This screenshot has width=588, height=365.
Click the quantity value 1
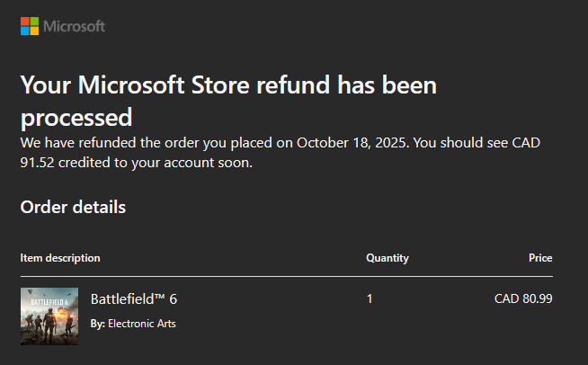point(370,298)
